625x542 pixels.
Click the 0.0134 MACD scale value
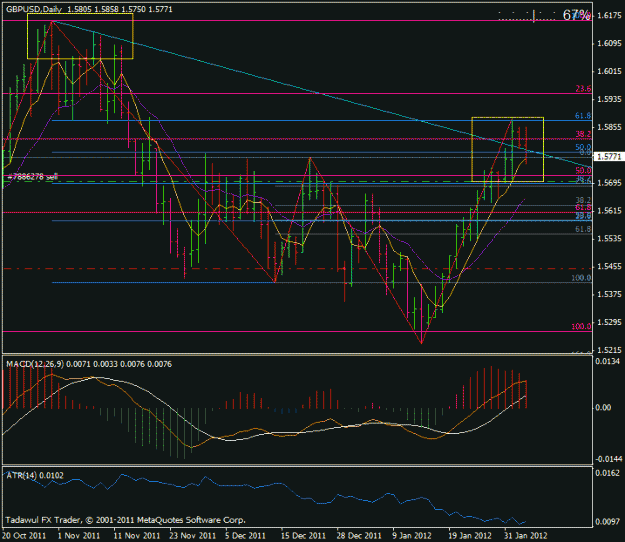coord(608,361)
